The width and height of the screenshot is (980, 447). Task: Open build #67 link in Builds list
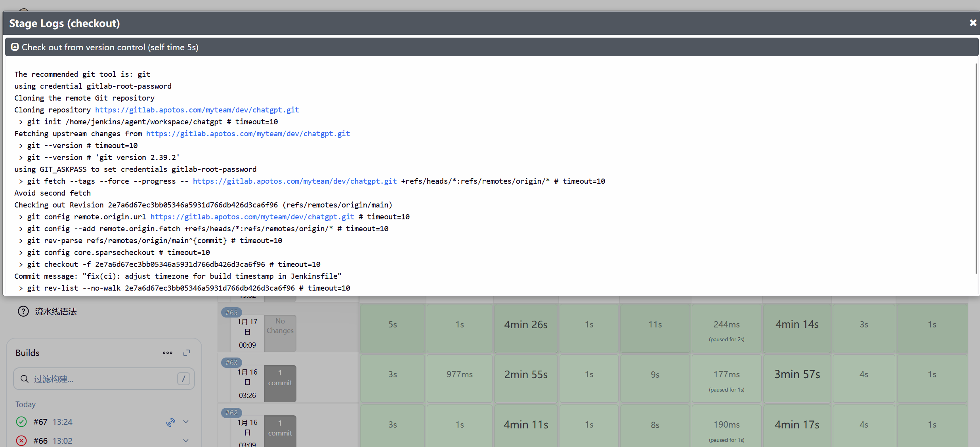click(40, 422)
